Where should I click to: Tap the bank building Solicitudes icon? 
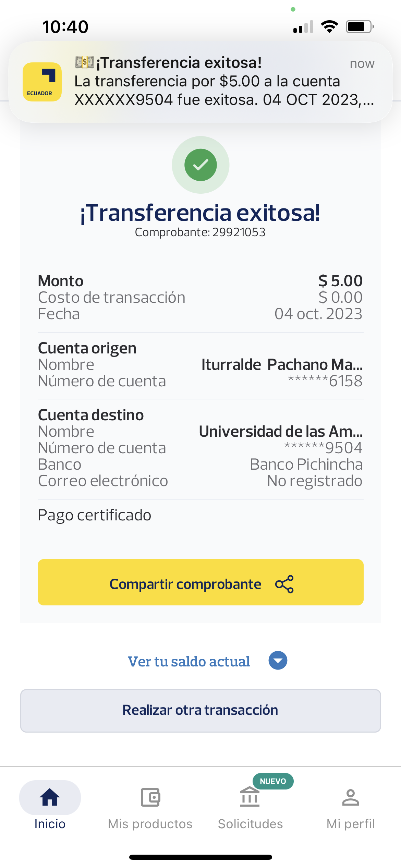pyautogui.click(x=250, y=797)
